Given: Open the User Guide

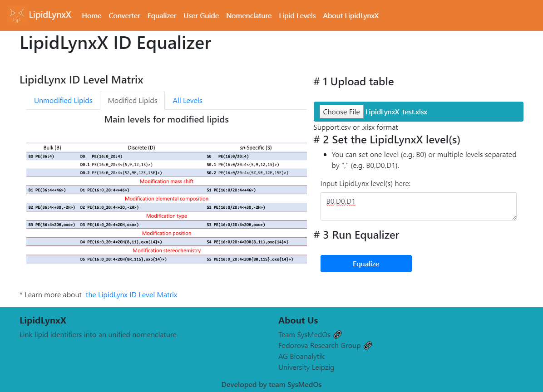Looking at the screenshot, I should tap(201, 15).
